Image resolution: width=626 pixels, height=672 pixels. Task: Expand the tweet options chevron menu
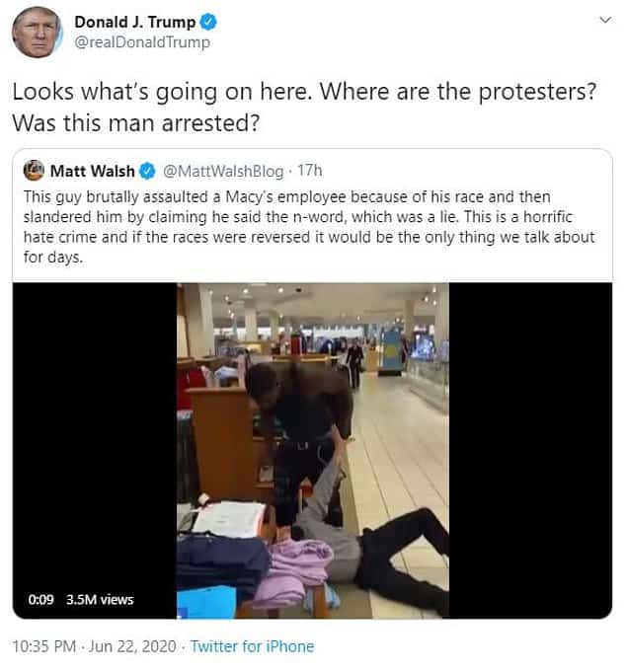[605, 20]
